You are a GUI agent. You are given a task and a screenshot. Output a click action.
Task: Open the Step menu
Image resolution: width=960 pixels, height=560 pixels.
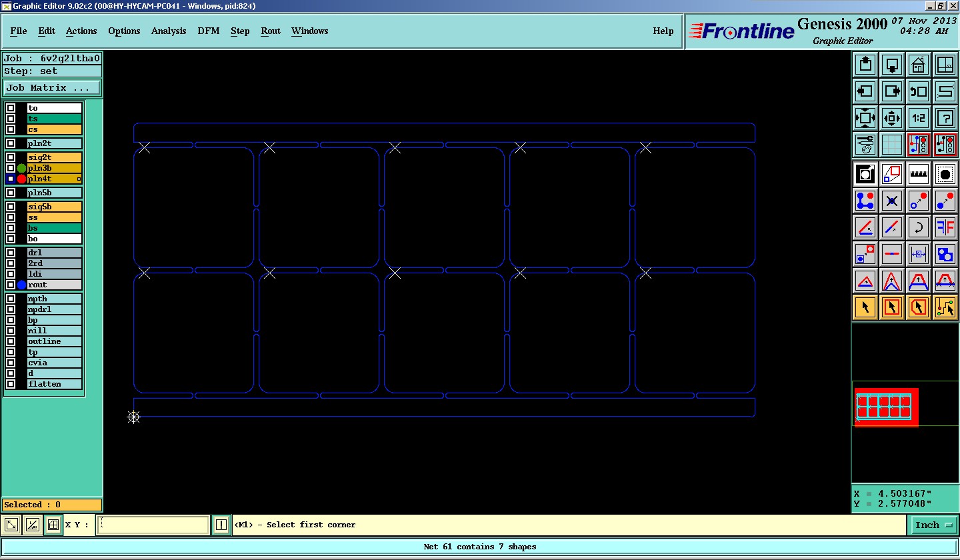click(240, 31)
